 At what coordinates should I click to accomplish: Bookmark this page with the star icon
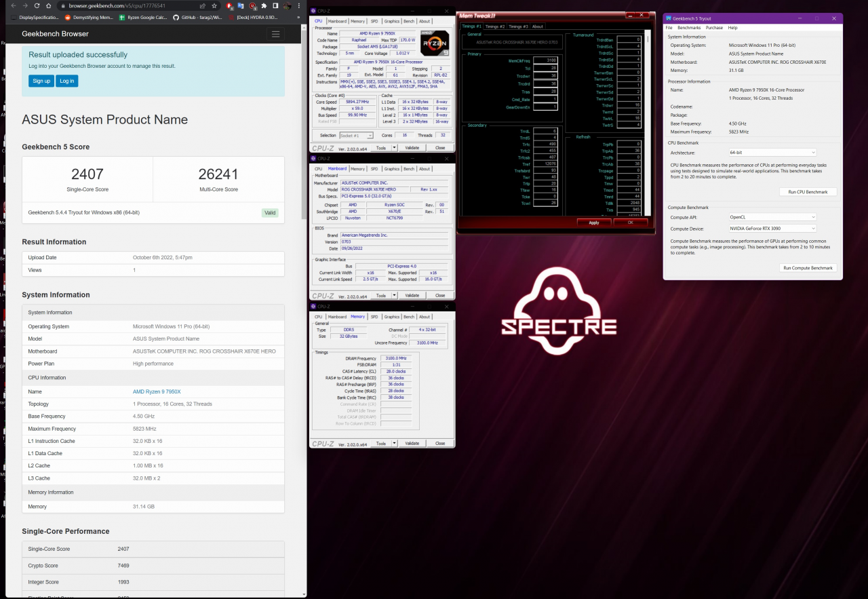click(214, 5)
